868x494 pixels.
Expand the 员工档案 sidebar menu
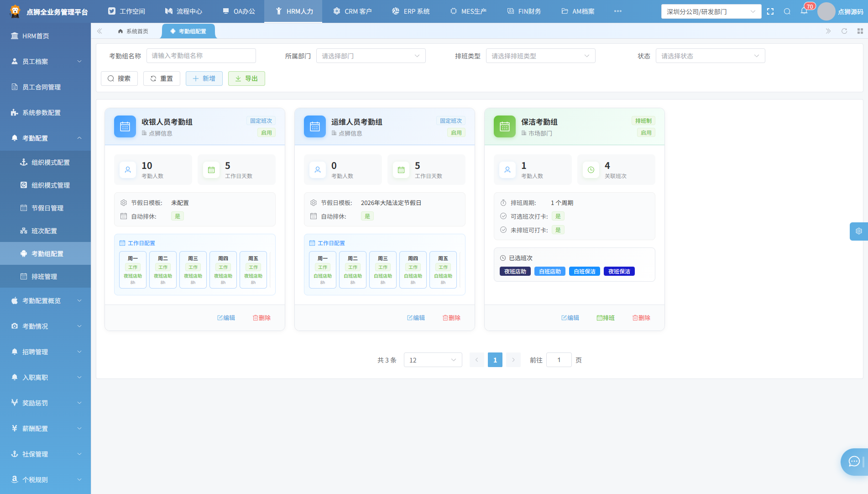45,61
